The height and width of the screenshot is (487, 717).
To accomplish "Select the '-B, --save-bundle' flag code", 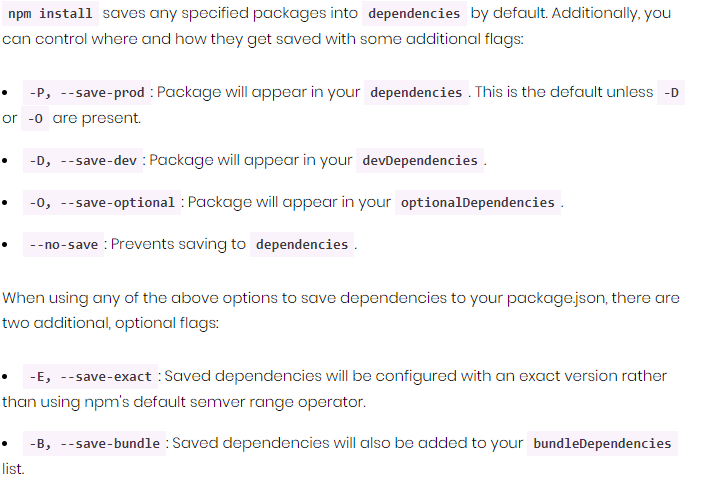I will [x=94, y=444].
